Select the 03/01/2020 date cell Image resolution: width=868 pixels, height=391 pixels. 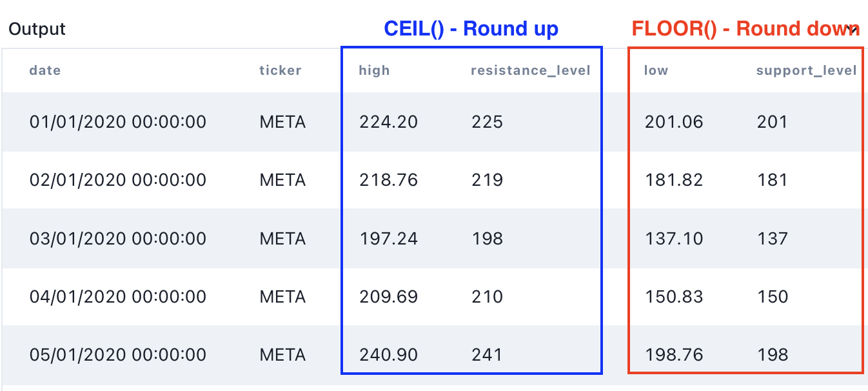pyautogui.click(x=117, y=239)
